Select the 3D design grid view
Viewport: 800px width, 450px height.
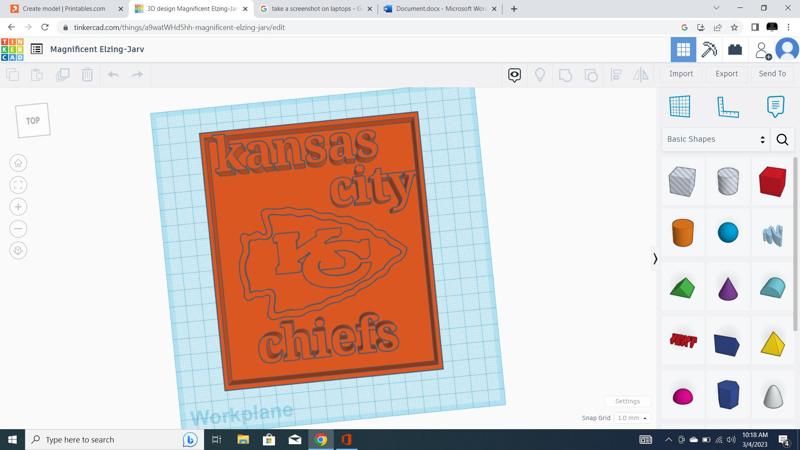click(x=683, y=49)
